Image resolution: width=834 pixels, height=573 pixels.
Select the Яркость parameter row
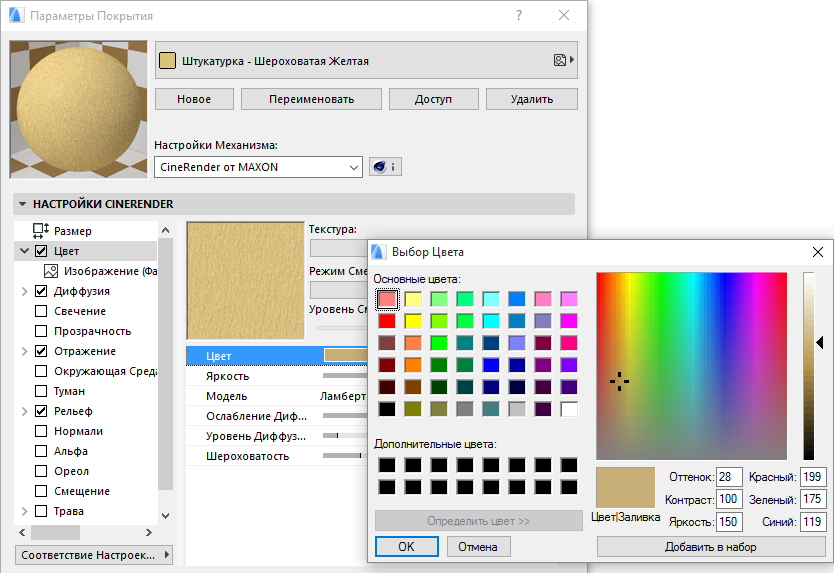[277, 376]
